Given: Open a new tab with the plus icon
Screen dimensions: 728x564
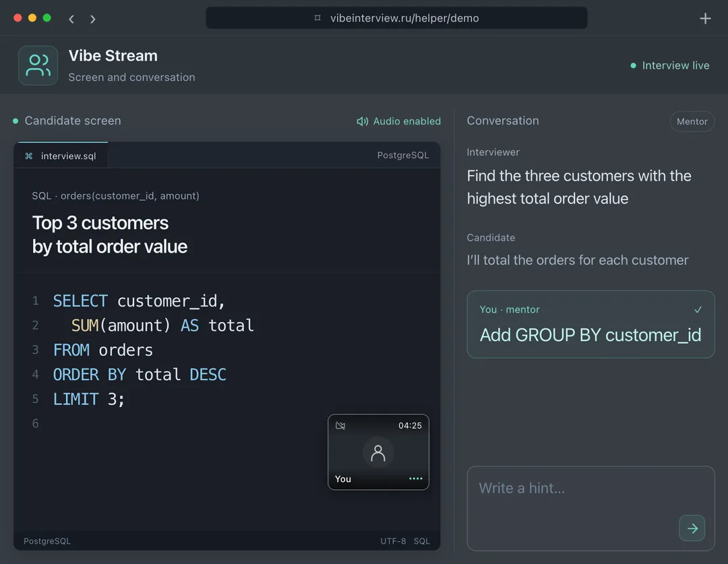Looking at the screenshot, I should pyautogui.click(x=705, y=18).
